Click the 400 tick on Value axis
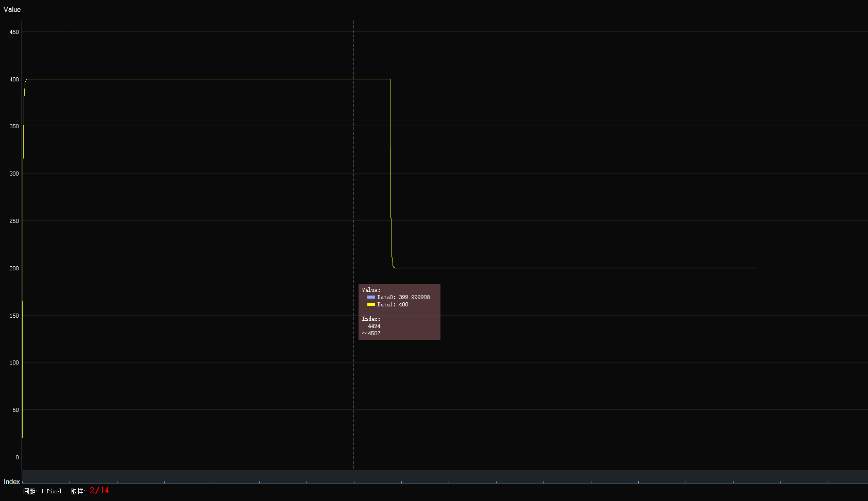The width and height of the screenshot is (868, 501). point(14,79)
